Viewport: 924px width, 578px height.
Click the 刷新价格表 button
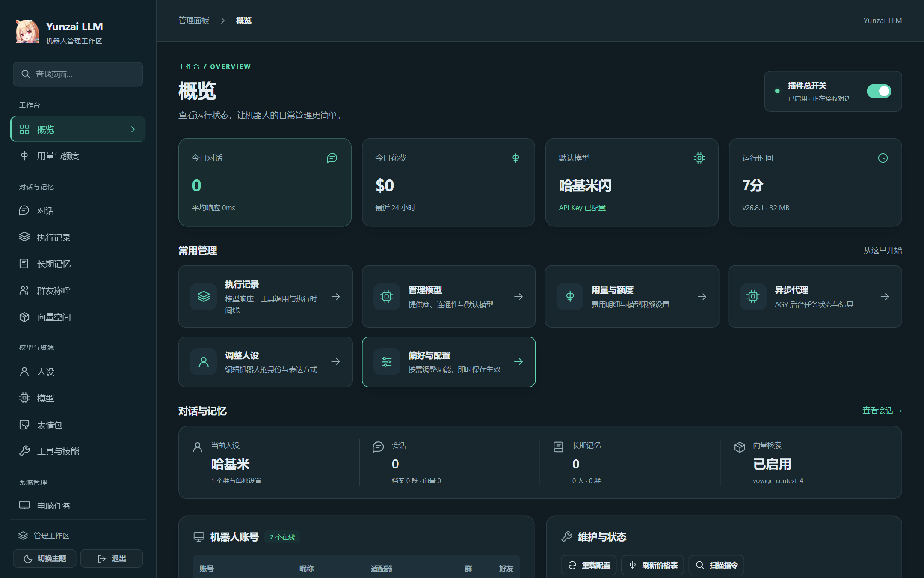(653, 565)
